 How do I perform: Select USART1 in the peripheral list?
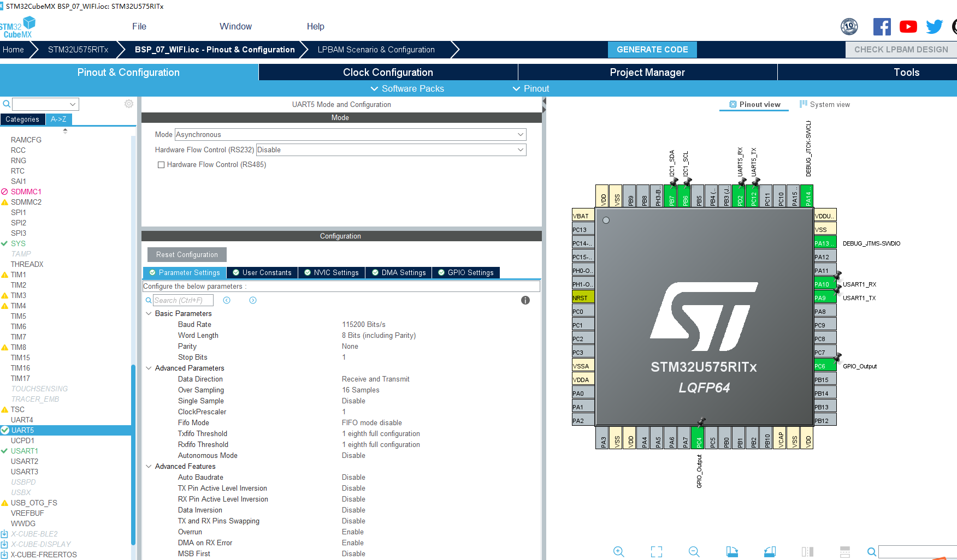(x=25, y=451)
